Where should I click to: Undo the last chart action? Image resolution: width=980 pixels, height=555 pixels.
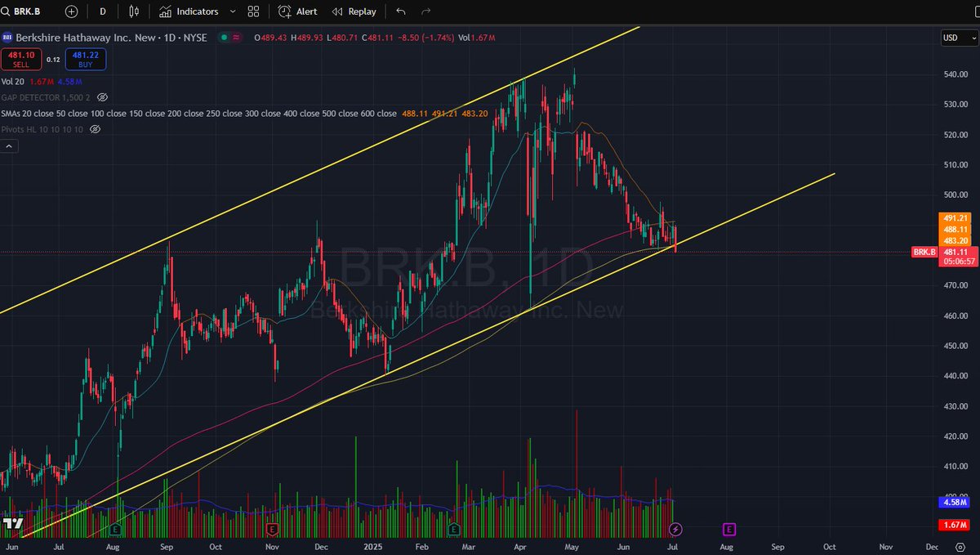coord(400,11)
